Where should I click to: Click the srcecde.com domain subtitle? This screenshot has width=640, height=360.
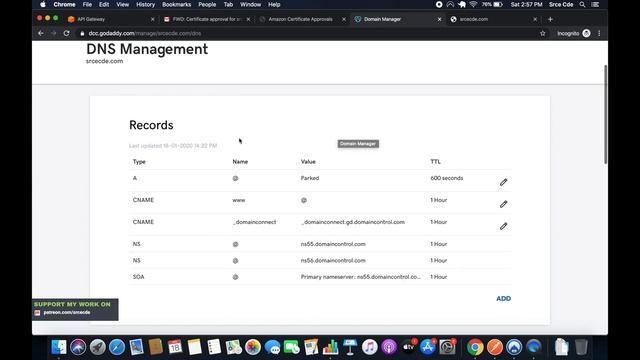(x=104, y=61)
